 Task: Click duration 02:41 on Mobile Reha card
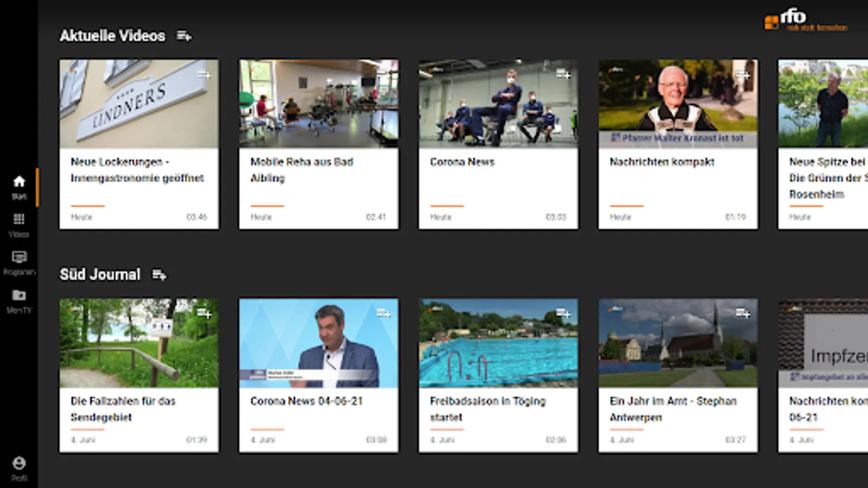coord(376,217)
